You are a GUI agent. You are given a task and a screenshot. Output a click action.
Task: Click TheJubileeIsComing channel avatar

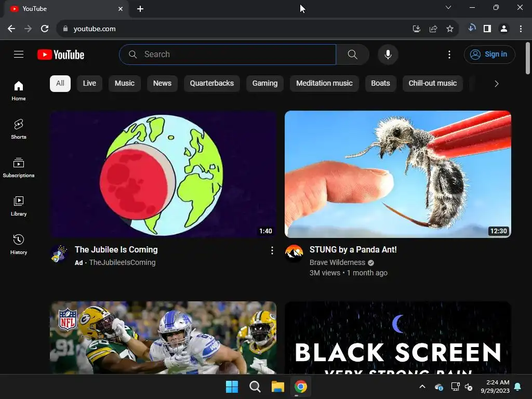coord(59,254)
